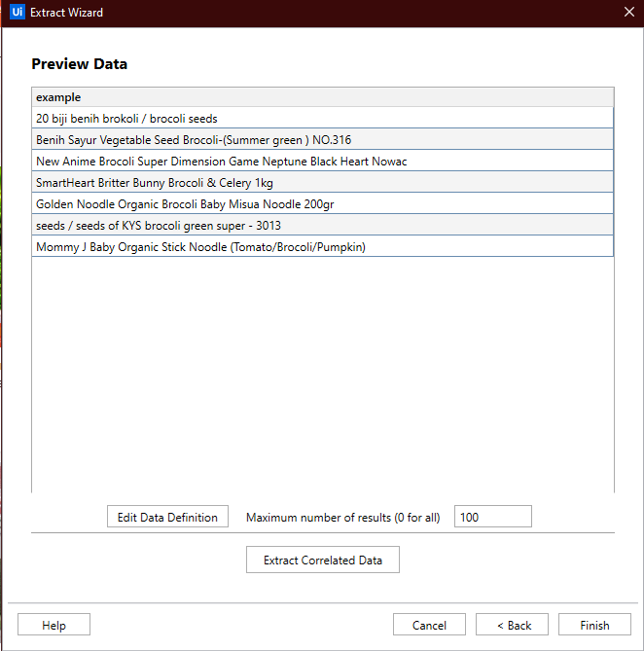
Task: Click the UiPath logo icon in title bar
Action: pyautogui.click(x=17, y=12)
